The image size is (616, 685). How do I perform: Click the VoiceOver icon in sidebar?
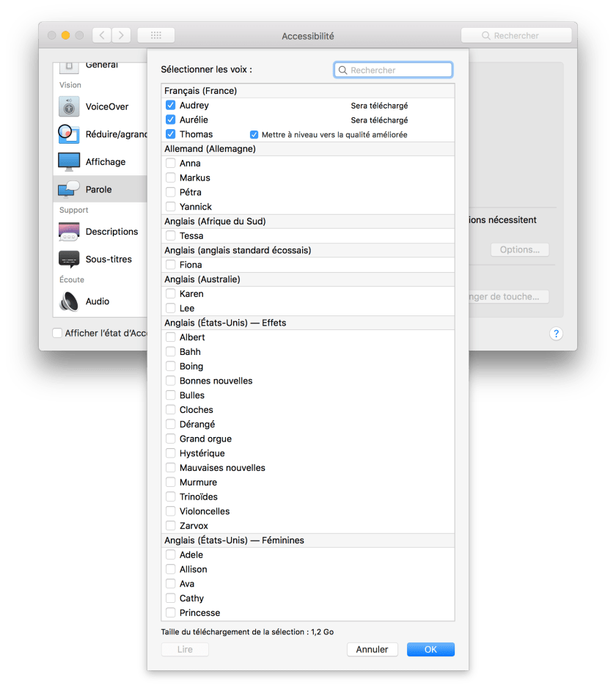69,107
